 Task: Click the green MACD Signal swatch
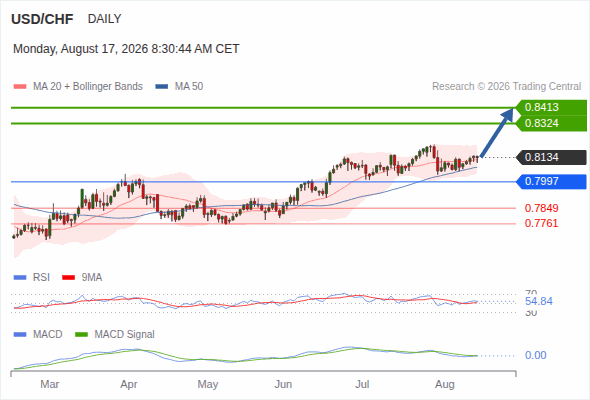(x=81, y=335)
